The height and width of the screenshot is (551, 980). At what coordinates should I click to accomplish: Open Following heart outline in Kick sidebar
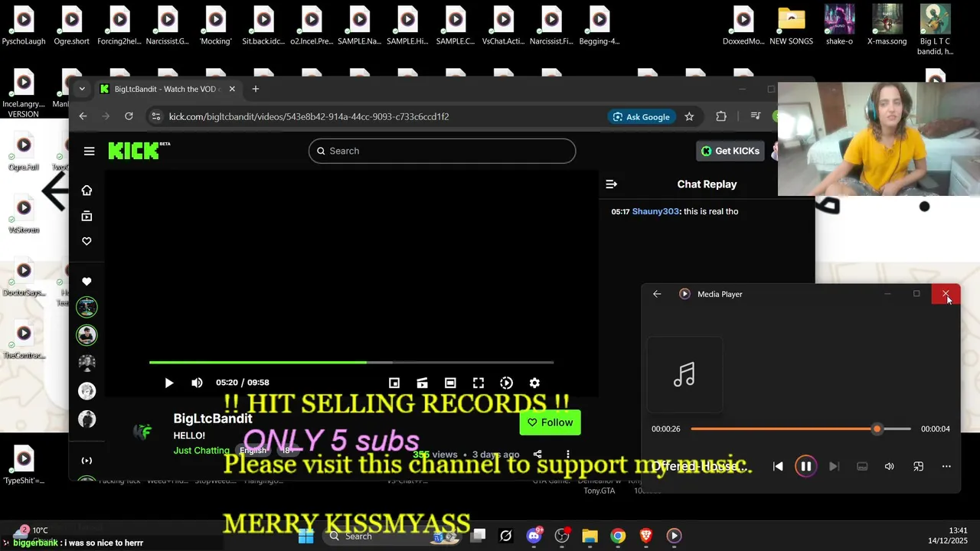(87, 241)
